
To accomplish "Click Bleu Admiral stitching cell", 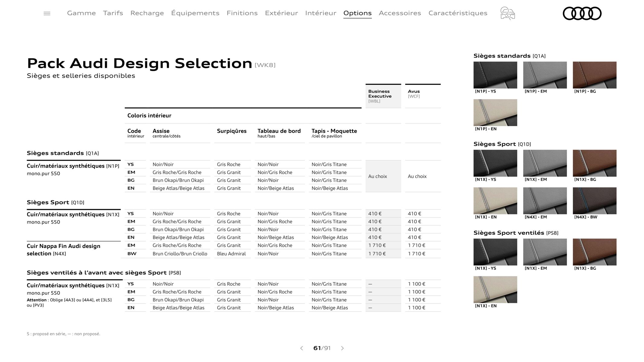I will 231,254.
